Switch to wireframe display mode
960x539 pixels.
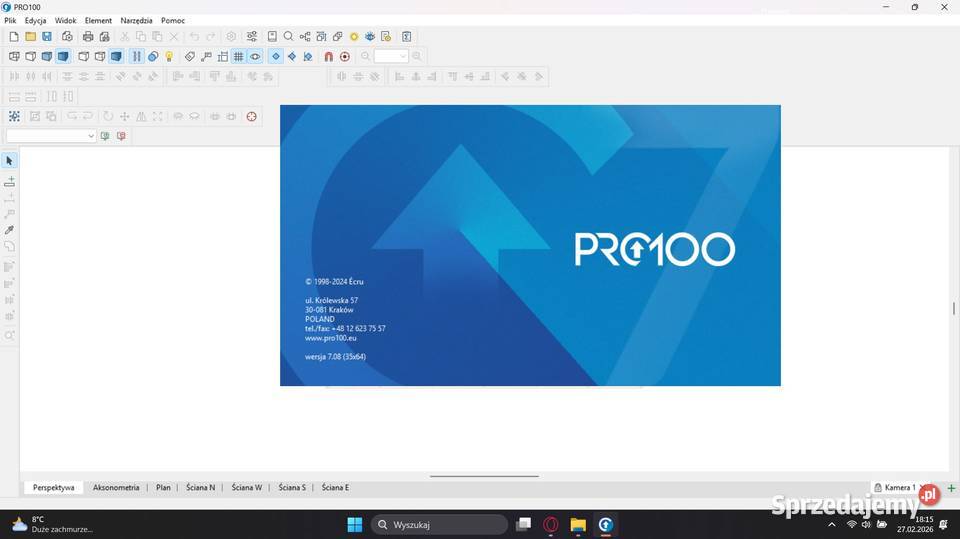point(14,56)
